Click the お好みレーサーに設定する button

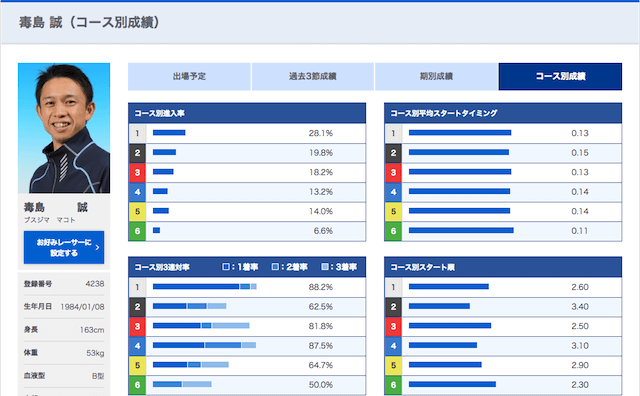point(64,247)
